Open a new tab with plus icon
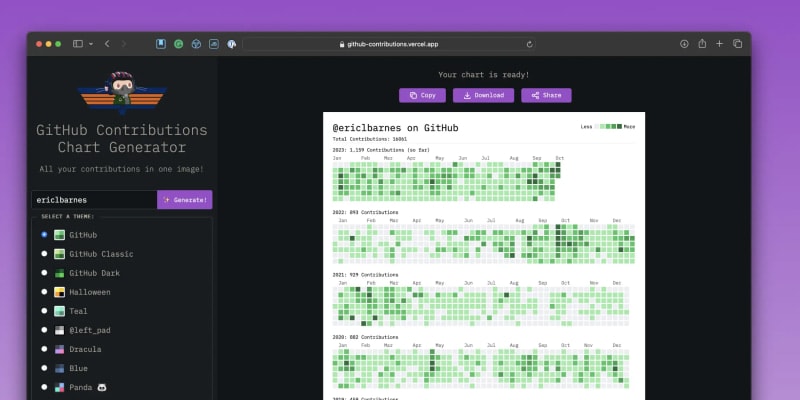The width and height of the screenshot is (800, 400). click(719, 44)
